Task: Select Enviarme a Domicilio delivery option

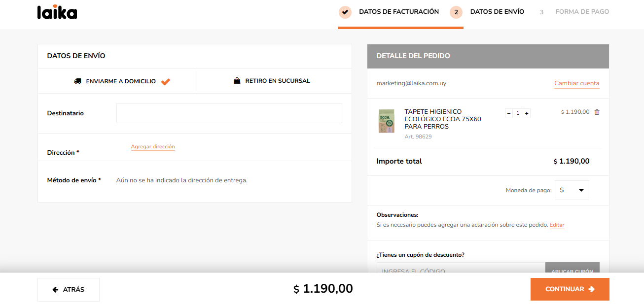Action: pyautogui.click(x=116, y=81)
